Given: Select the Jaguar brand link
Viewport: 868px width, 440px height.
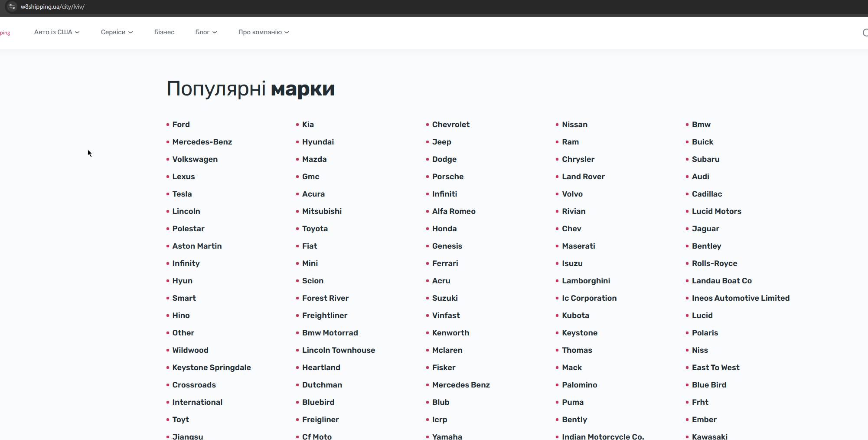Looking at the screenshot, I should [x=705, y=229].
